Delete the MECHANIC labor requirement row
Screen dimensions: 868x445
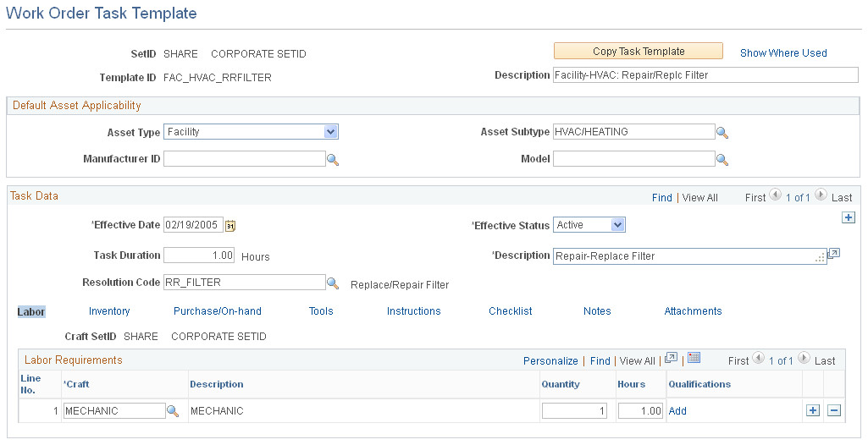[834, 410]
